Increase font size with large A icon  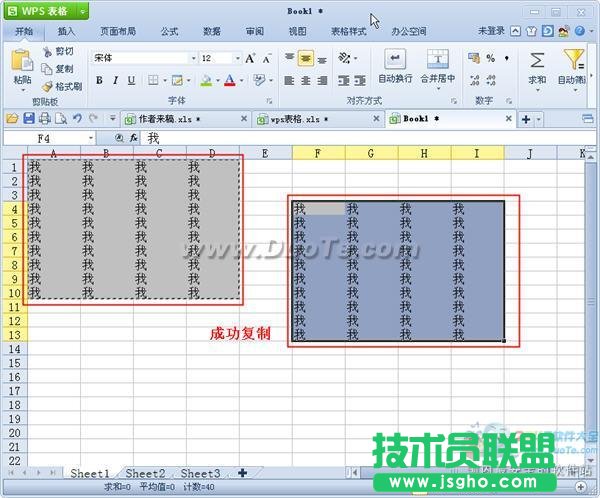(250, 59)
